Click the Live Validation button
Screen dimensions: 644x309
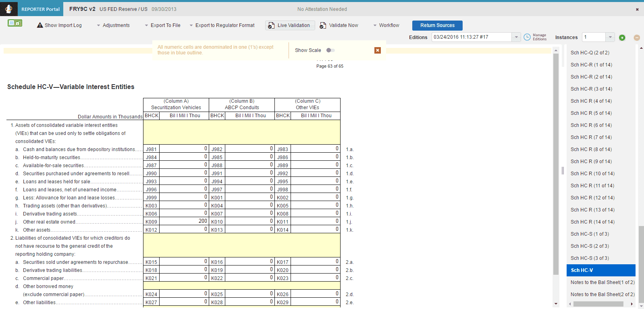[x=290, y=25]
